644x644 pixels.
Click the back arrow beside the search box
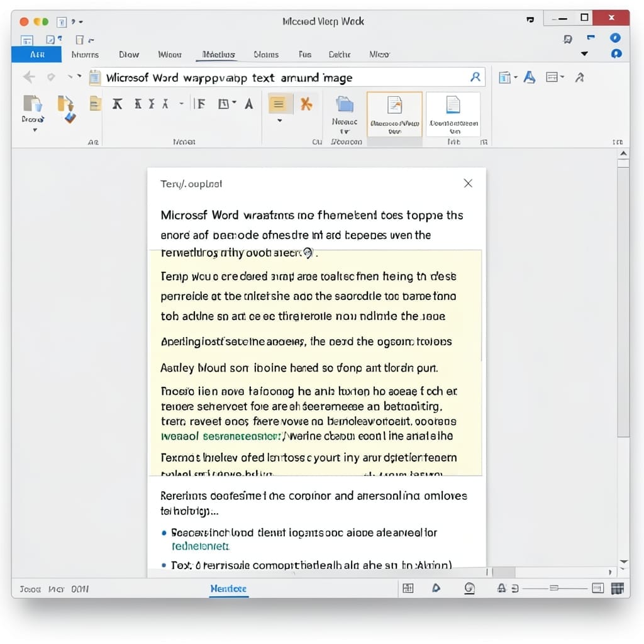(x=29, y=77)
